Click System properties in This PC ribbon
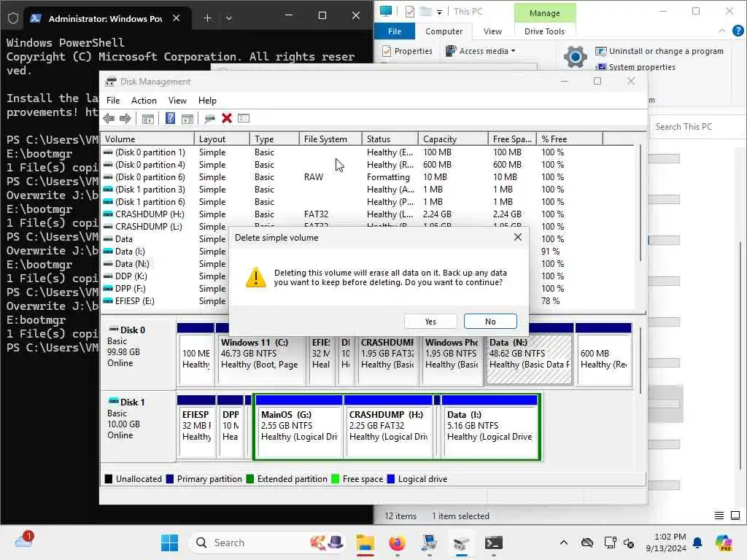The height and width of the screenshot is (560, 747). 636,67
